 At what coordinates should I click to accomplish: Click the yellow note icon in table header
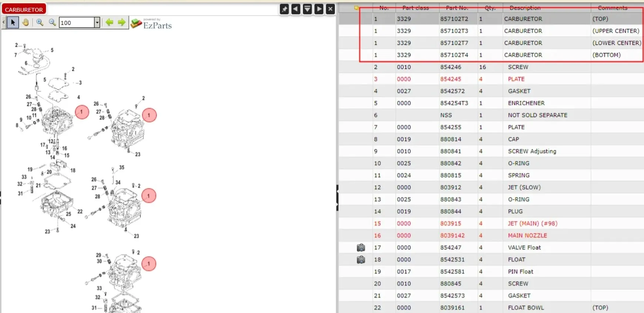356,8
